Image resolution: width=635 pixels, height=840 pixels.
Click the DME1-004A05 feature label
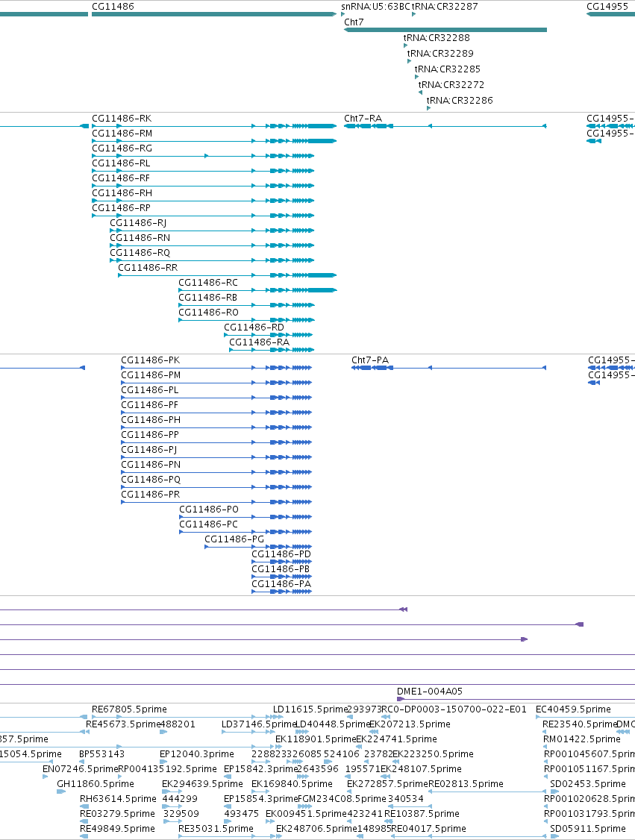point(430,692)
